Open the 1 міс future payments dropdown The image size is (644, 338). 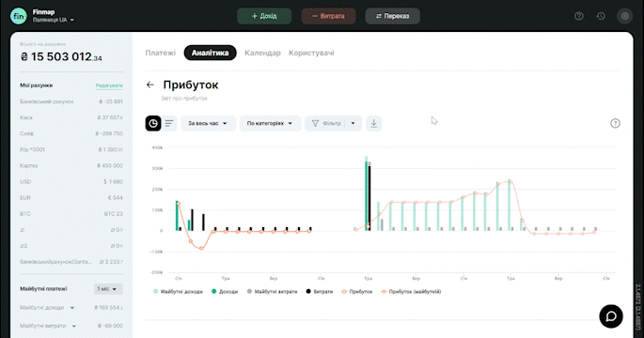tap(108, 289)
